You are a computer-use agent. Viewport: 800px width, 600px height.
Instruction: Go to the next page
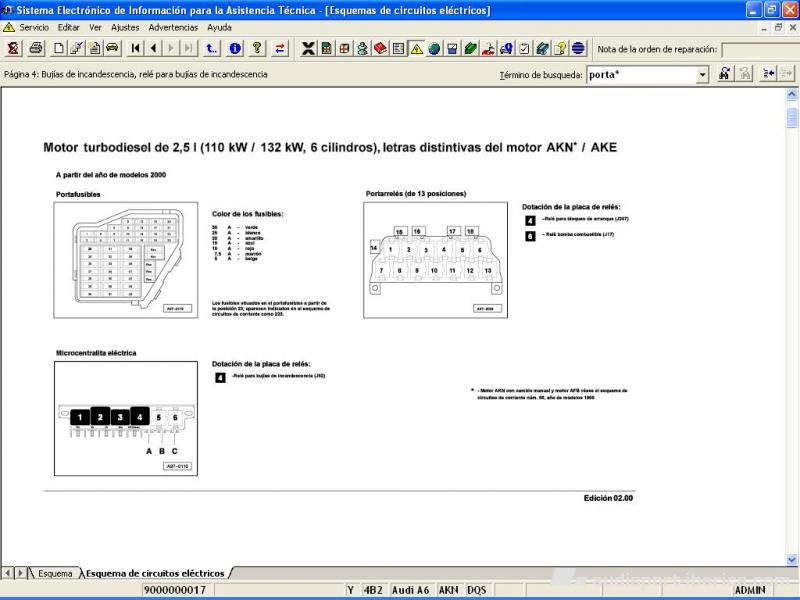click(x=171, y=48)
